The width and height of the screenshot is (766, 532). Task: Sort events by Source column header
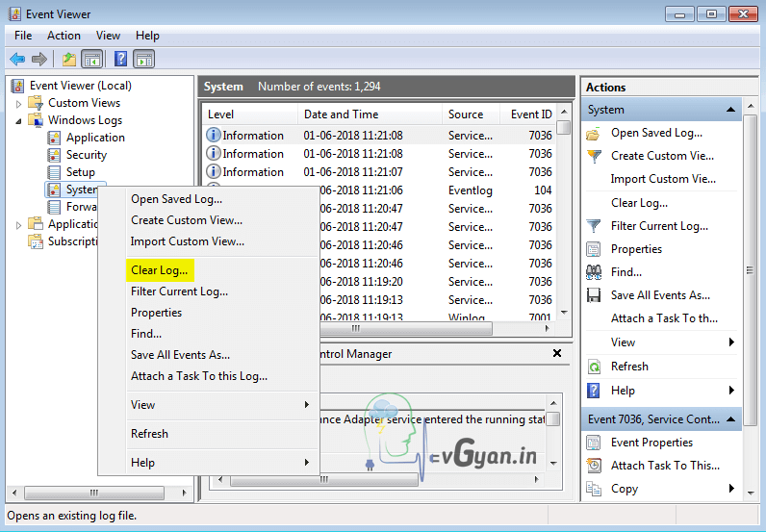(x=471, y=114)
